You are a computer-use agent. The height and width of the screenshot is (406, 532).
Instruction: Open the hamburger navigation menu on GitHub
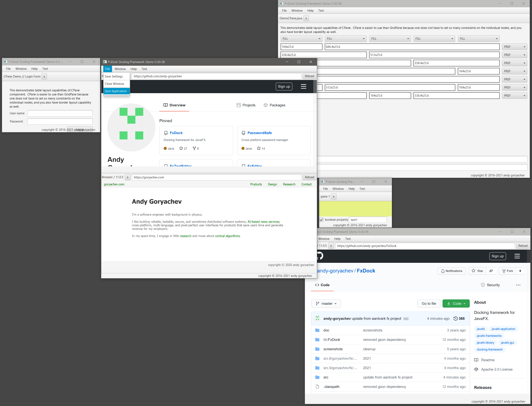click(518, 256)
